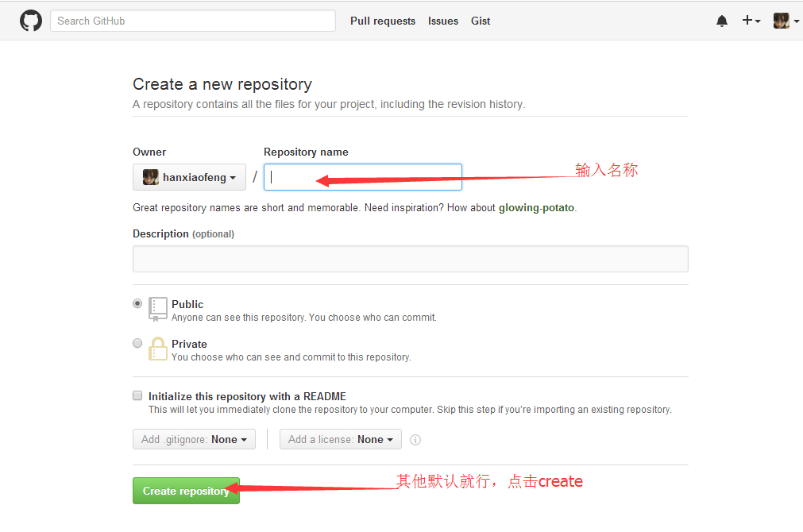Open the Owner hanxiaofeng dropdown

click(189, 177)
